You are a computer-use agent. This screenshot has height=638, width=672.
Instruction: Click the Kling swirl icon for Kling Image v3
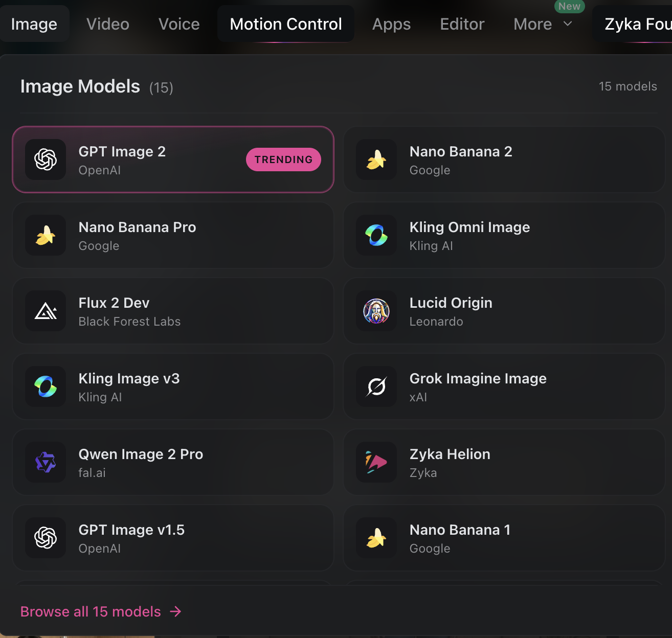46,386
